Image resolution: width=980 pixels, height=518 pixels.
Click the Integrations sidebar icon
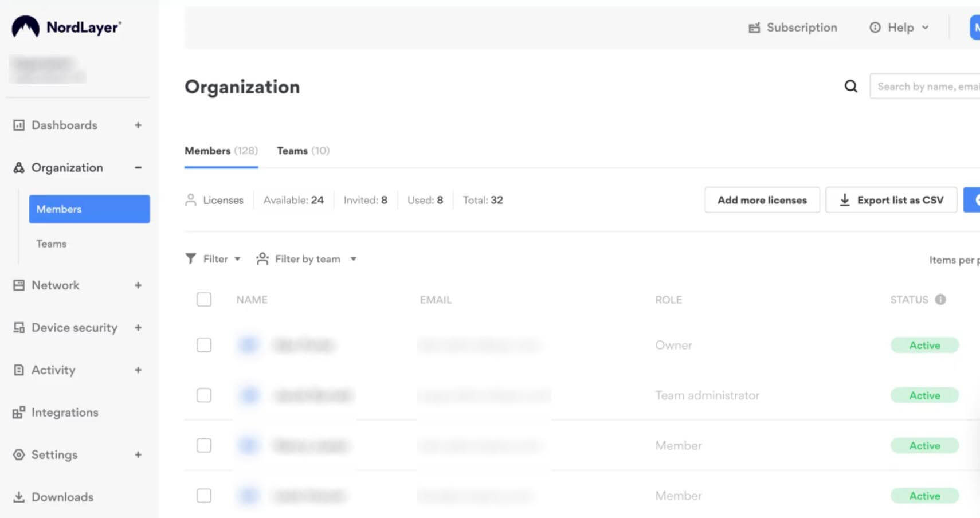(19, 412)
